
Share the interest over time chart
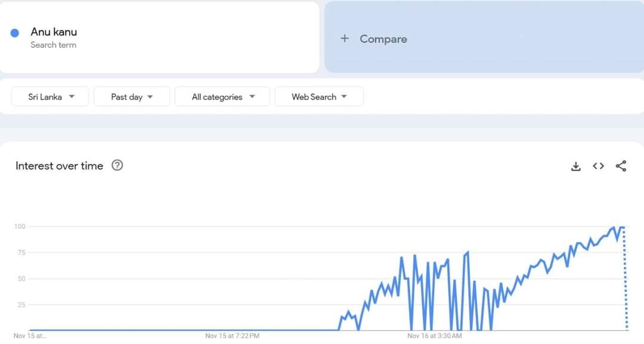coord(621,166)
